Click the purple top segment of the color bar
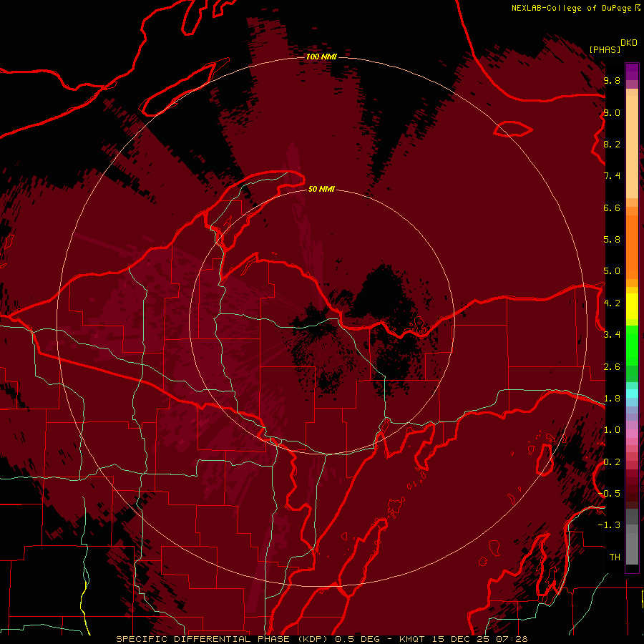Screen dimensions: 644x644 point(632,72)
